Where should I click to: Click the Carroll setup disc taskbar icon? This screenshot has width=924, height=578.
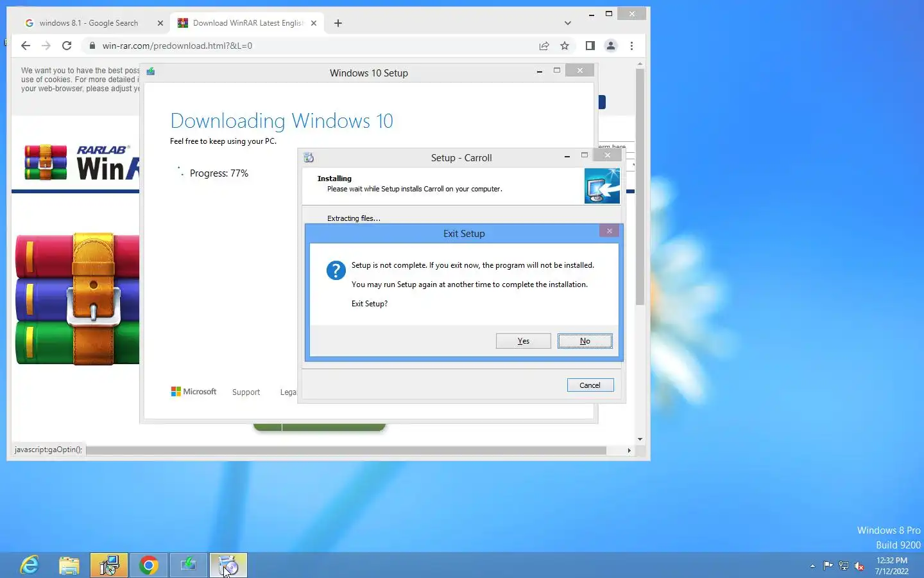228,565
